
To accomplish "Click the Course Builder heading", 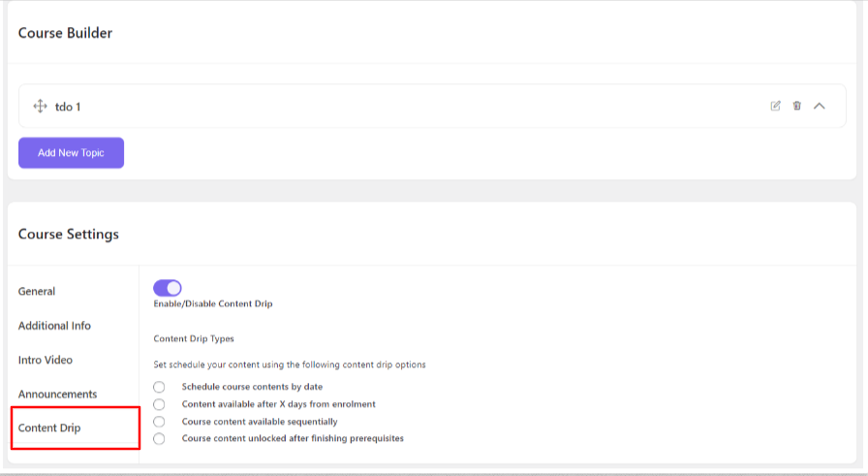I will click(65, 33).
